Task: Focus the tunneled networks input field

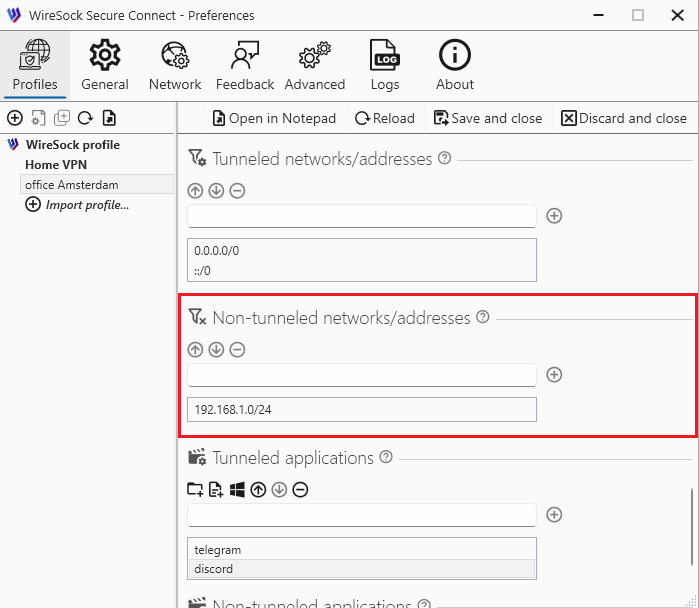Action: 362,216
